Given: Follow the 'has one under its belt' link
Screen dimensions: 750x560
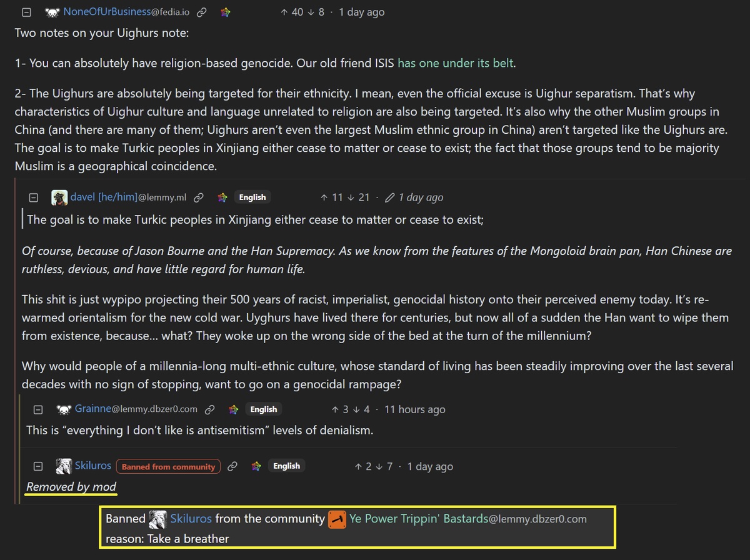Looking at the screenshot, I should tap(456, 63).
